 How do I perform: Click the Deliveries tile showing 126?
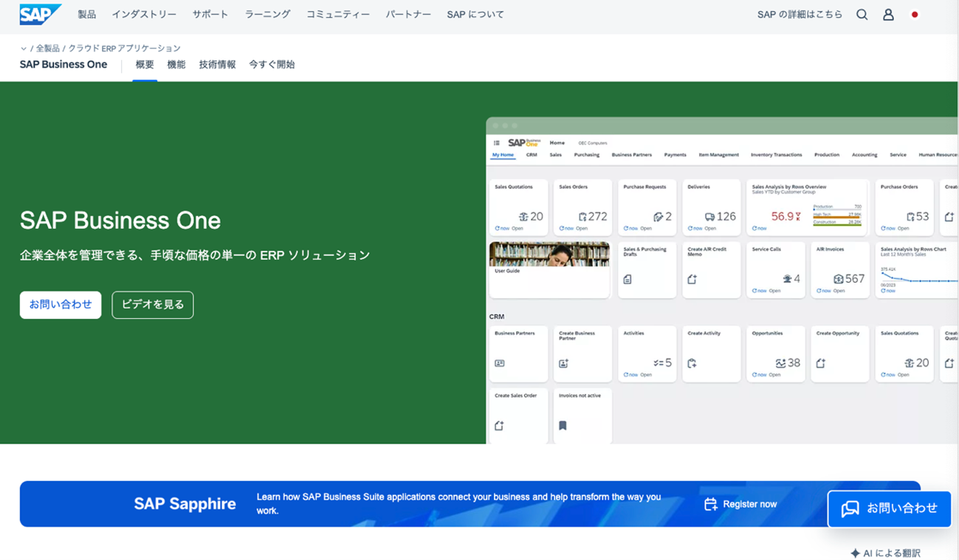tap(712, 208)
